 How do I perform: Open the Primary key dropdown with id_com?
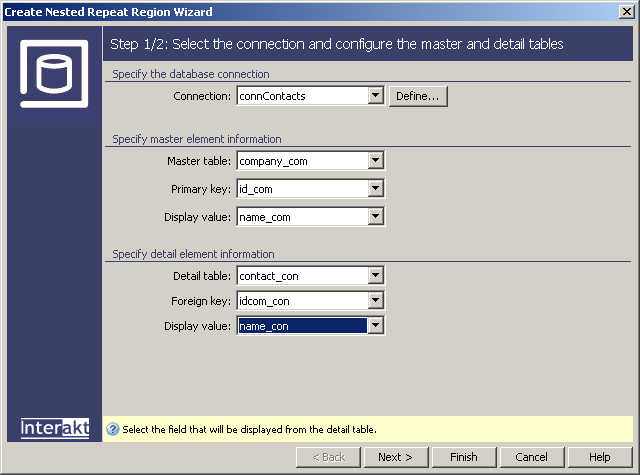376,188
